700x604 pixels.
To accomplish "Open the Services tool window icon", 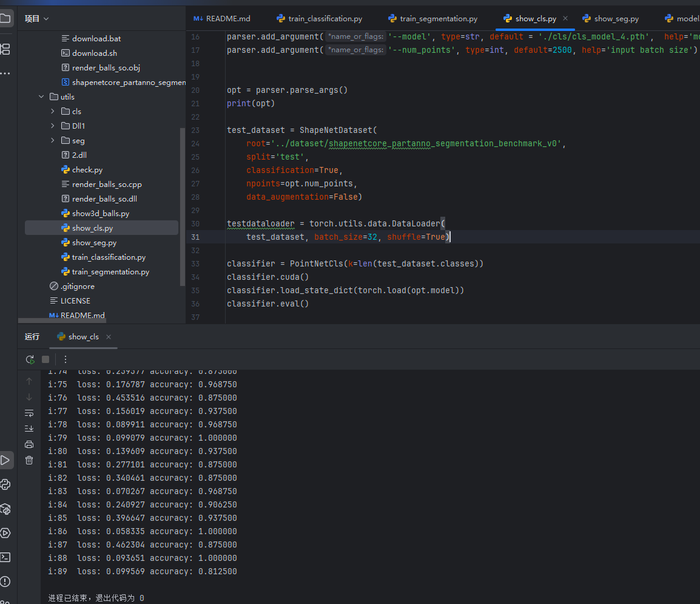I will pyautogui.click(x=5, y=533).
